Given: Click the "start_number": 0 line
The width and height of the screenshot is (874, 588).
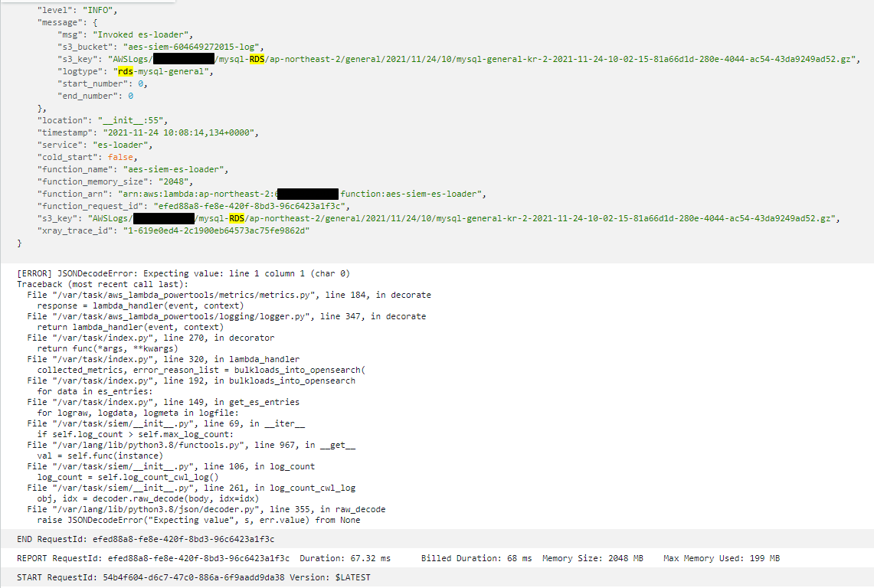Looking at the screenshot, I should tap(103, 83).
